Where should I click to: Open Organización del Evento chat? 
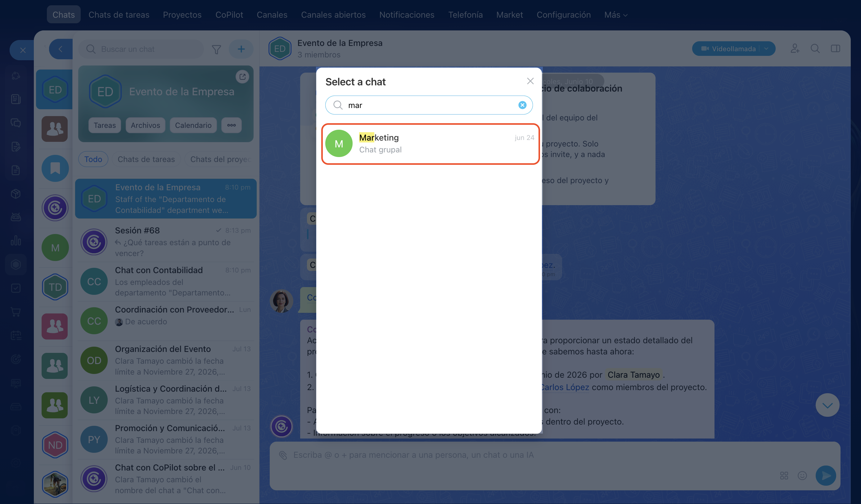[166, 360]
